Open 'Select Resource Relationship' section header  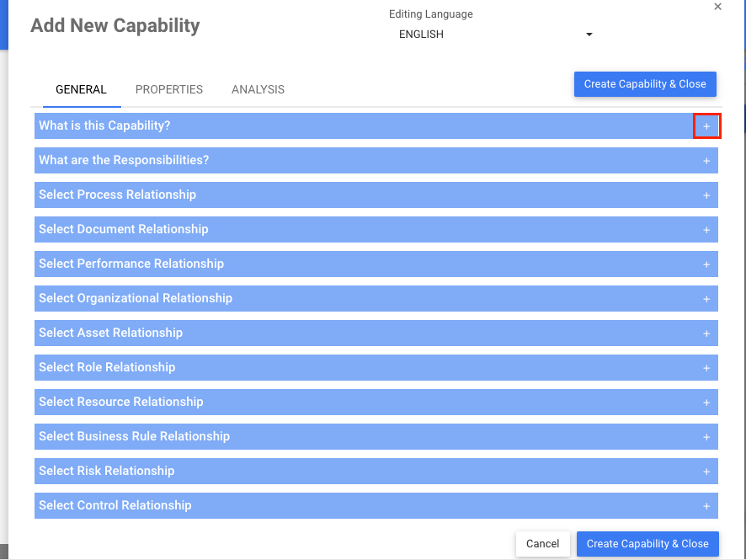coord(376,402)
